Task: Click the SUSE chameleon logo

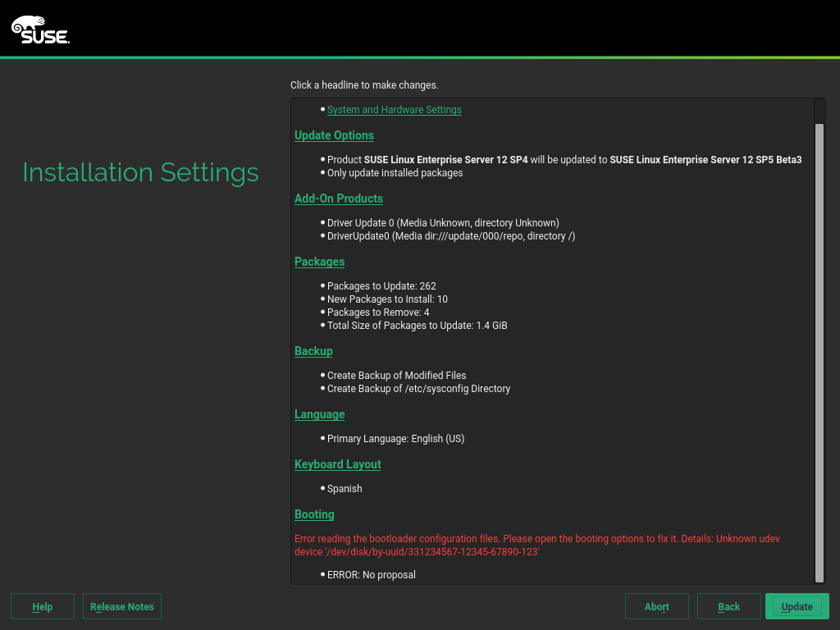Action: click(39, 29)
